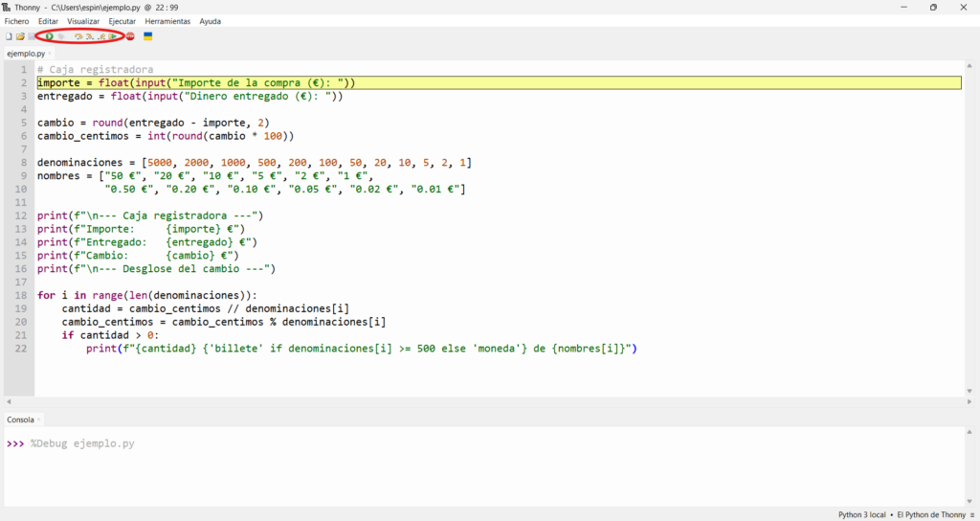Click the editor horizontal scrollbar left arrow
The width and height of the screenshot is (980, 521).
coord(8,401)
